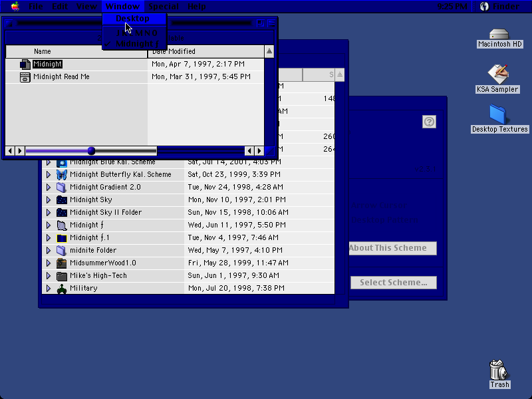The height and width of the screenshot is (399, 532).
Task: Select the highlighted Midnight file name
Action: (47, 64)
